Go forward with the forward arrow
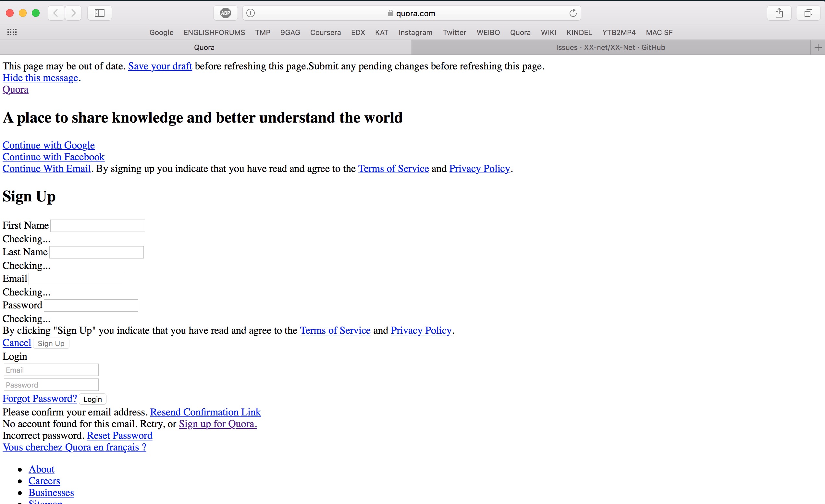Screen dimensions: 825x504 pyautogui.click(x=73, y=13)
